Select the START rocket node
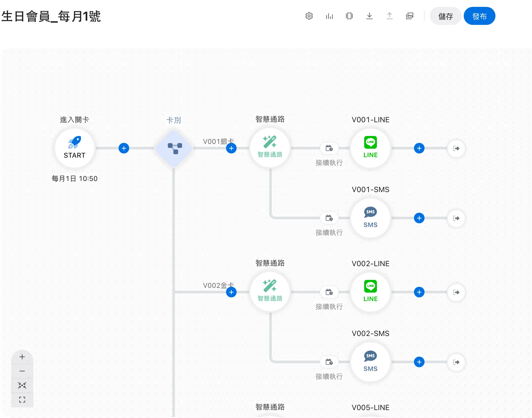This screenshot has width=532, height=418. point(75,148)
